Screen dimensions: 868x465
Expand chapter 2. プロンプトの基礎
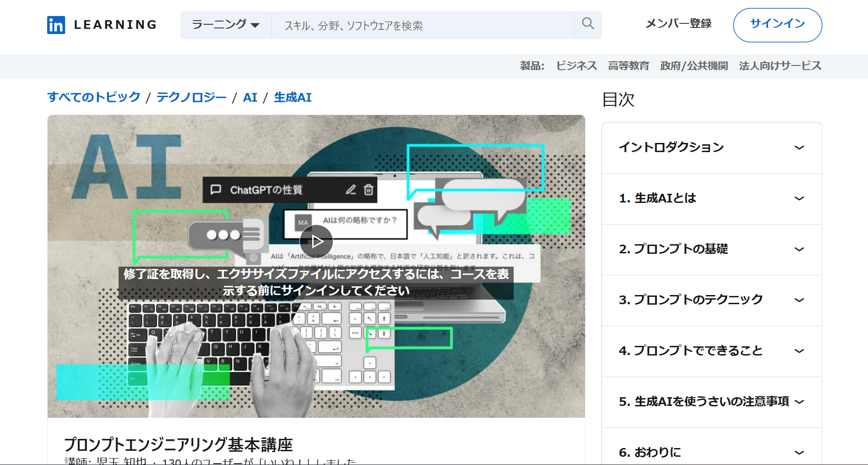pos(711,249)
